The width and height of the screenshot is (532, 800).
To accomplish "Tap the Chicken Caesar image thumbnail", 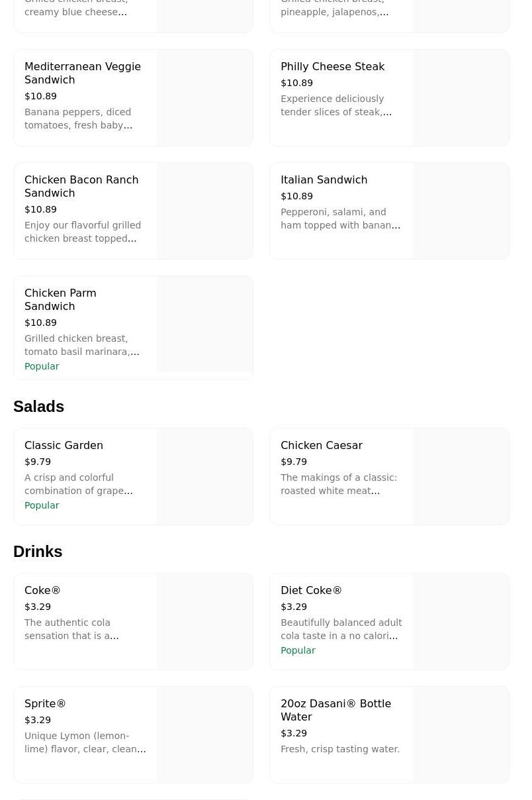I will tap(461, 476).
